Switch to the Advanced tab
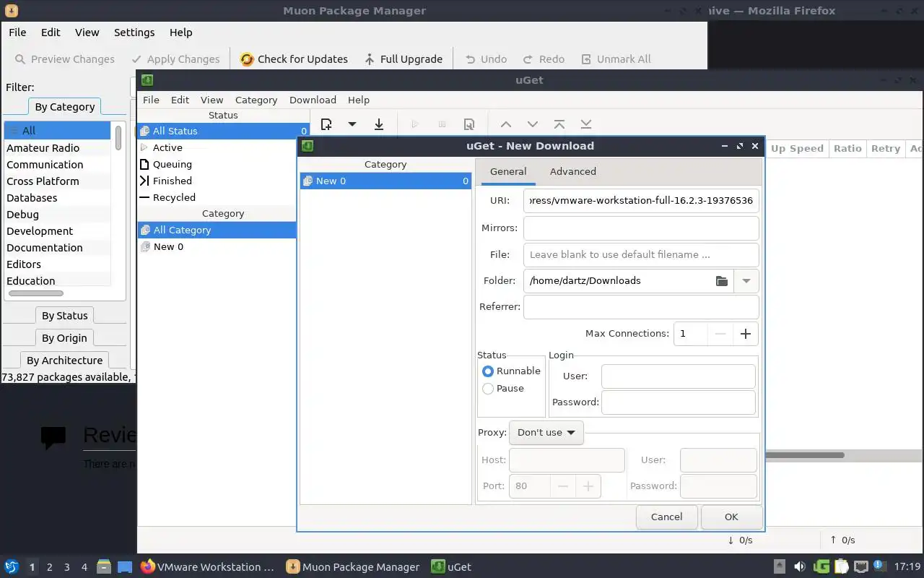 tap(572, 171)
